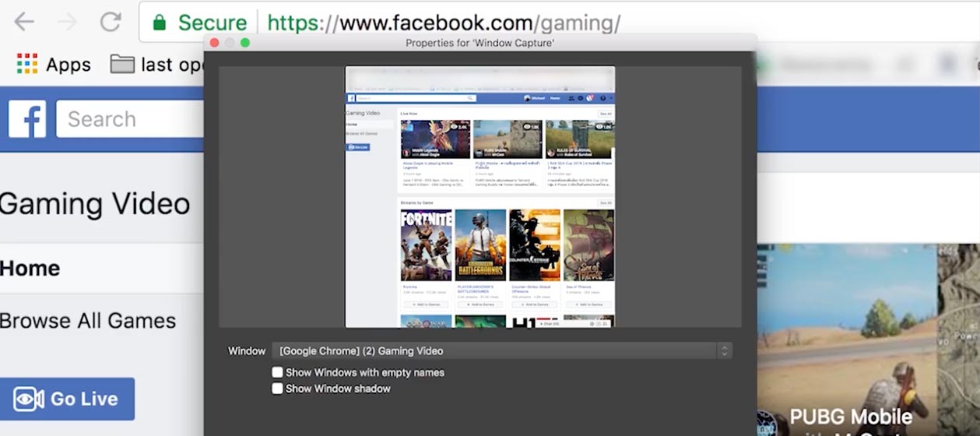Click 'Properties for Window Capture' title

480,43
